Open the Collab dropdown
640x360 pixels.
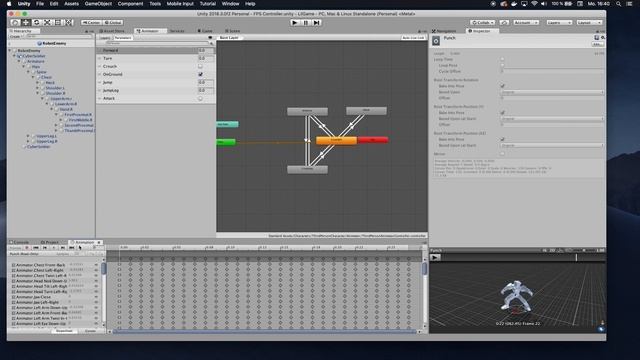[x=482, y=22]
